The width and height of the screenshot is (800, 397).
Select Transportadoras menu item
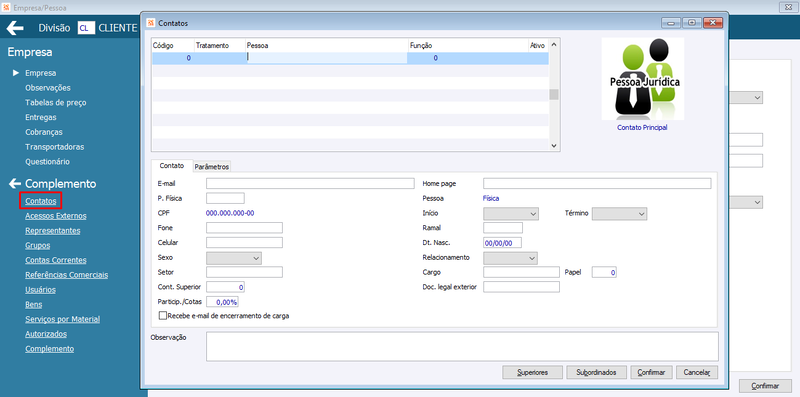tap(55, 147)
